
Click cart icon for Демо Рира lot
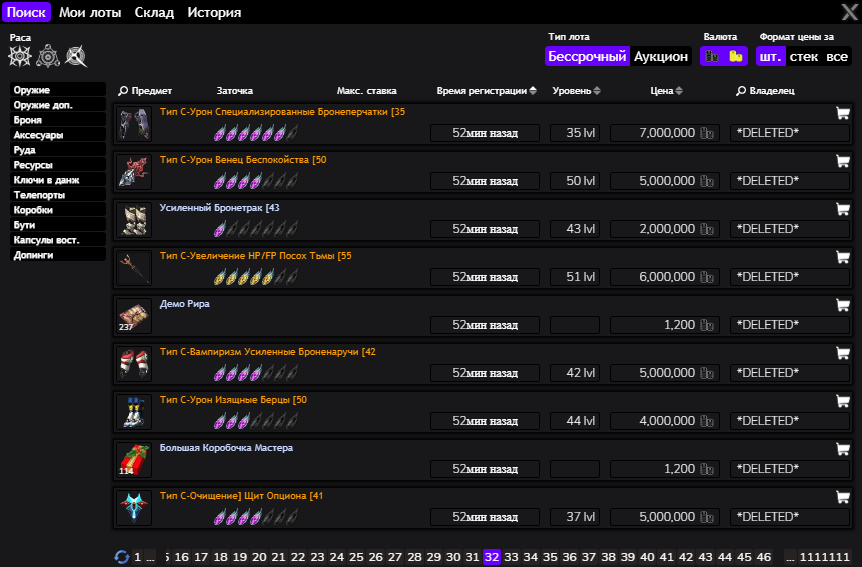[x=842, y=305]
